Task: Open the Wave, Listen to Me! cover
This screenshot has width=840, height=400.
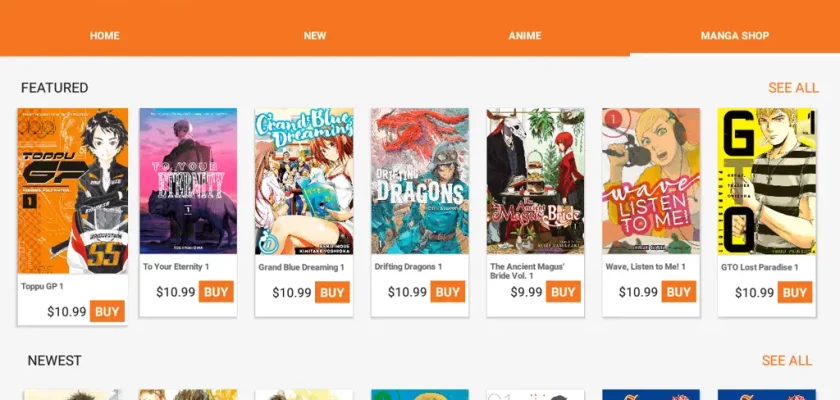Action: point(651,181)
